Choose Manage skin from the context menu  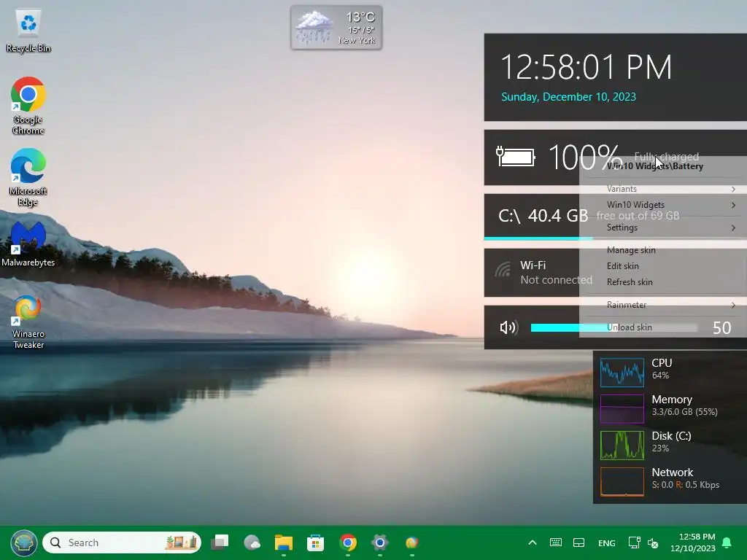(662, 250)
